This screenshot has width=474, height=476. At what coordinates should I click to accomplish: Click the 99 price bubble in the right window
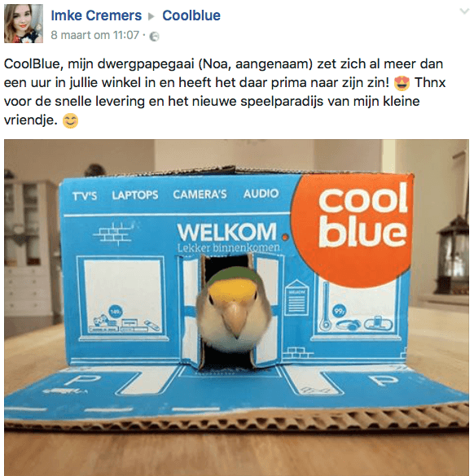pyautogui.click(x=339, y=311)
